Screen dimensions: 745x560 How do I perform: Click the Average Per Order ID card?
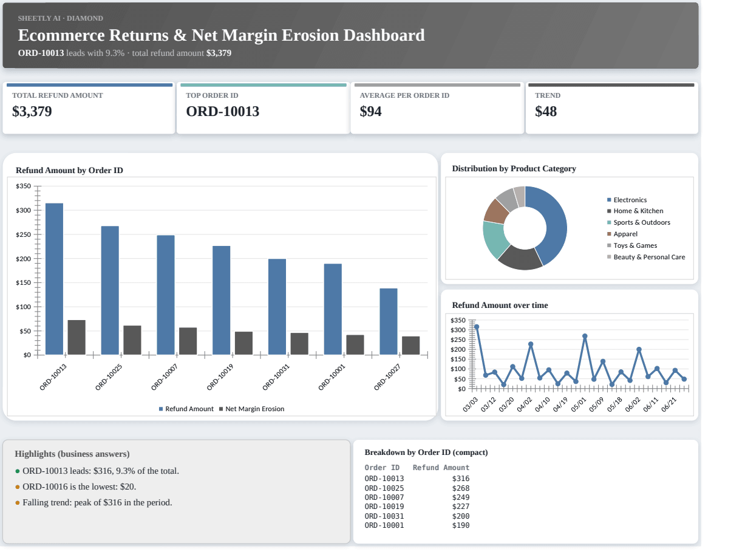[x=437, y=108]
